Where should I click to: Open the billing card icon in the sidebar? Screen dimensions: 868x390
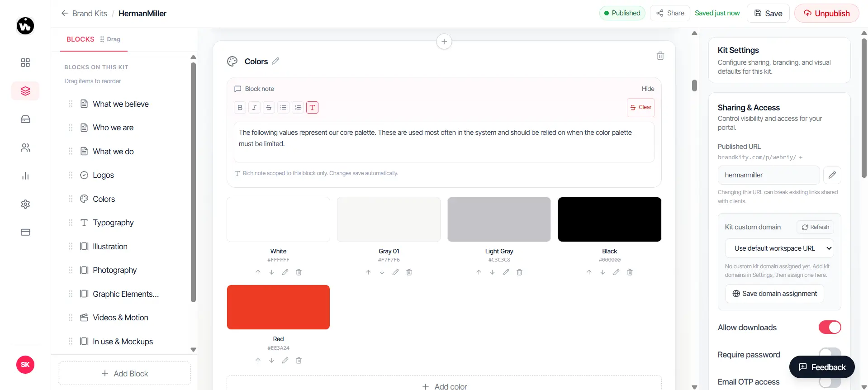[x=25, y=232]
